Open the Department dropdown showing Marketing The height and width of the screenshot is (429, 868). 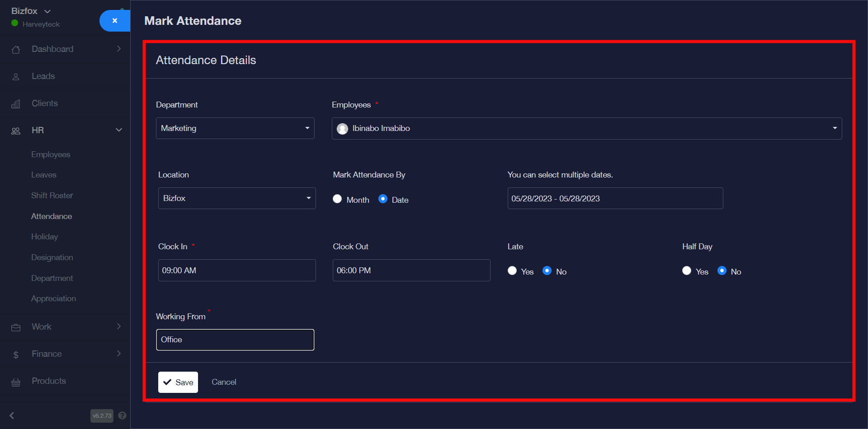[235, 128]
